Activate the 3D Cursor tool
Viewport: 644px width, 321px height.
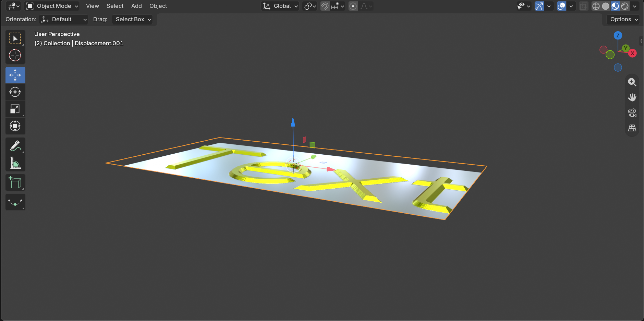(x=15, y=55)
